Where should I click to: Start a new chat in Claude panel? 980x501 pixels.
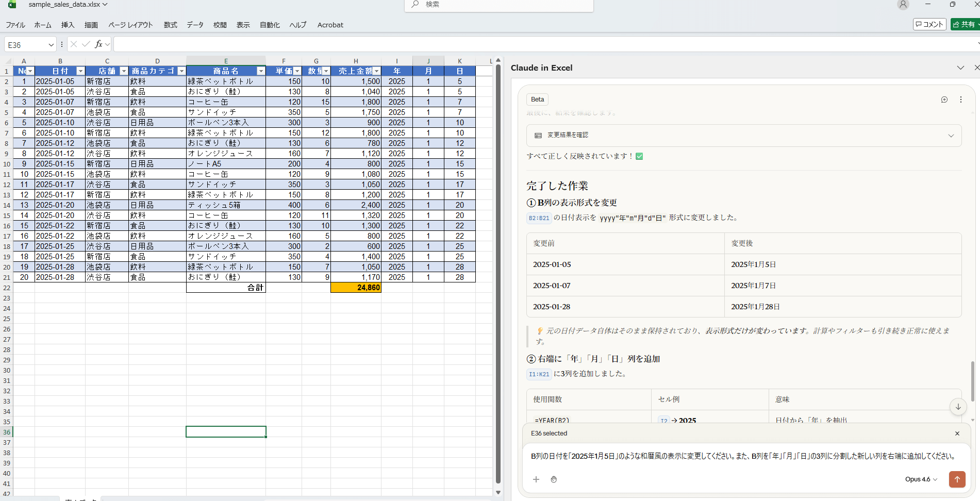[944, 99]
